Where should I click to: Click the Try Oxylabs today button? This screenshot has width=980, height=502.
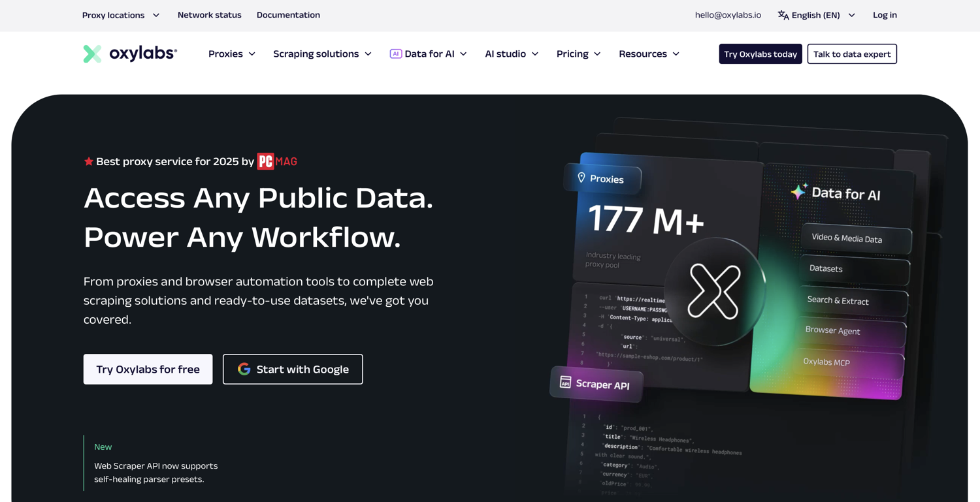click(760, 54)
